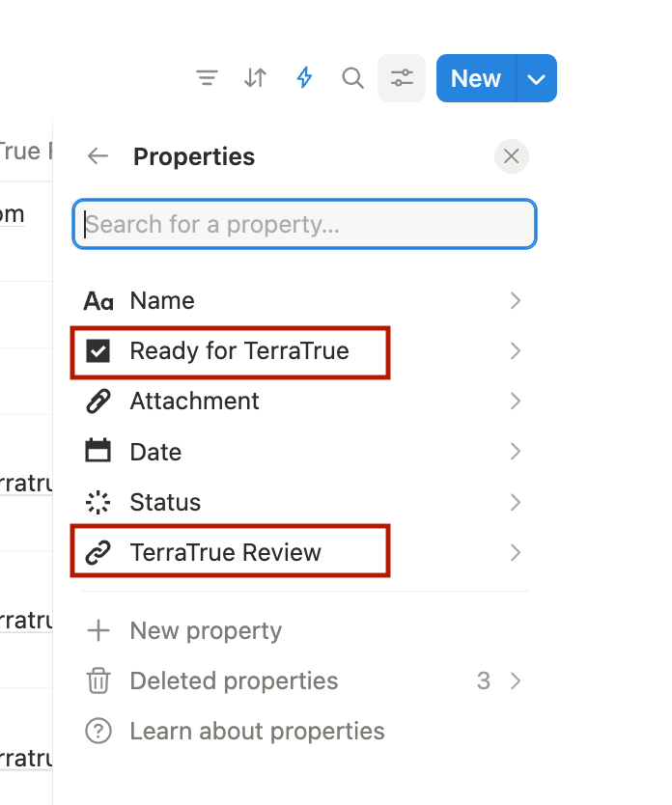Open the sort arrows icon
The height and width of the screenshot is (805, 672).
pos(255,78)
